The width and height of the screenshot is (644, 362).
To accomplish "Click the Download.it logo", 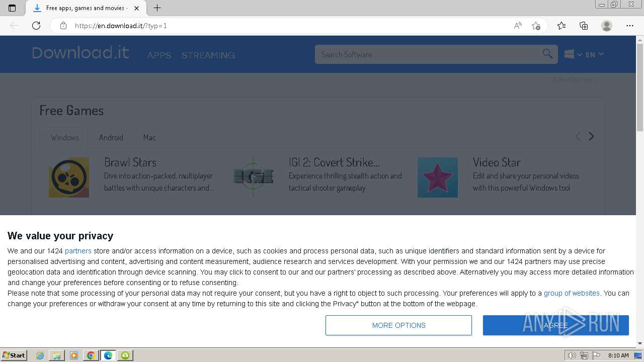I will (80, 53).
